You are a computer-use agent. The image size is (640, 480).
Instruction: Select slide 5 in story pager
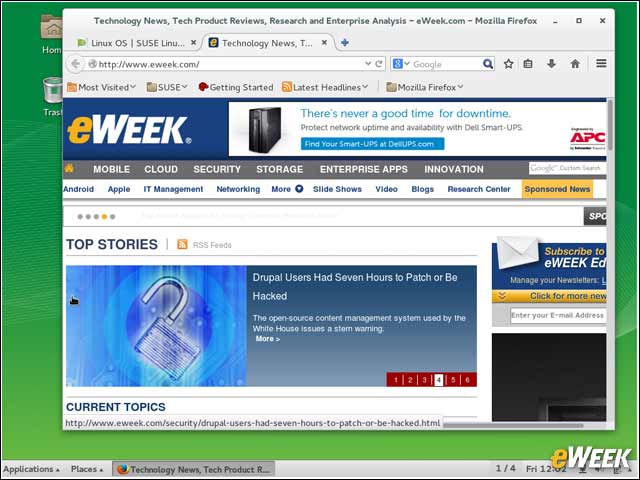pyautogui.click(x=453, y=380)
